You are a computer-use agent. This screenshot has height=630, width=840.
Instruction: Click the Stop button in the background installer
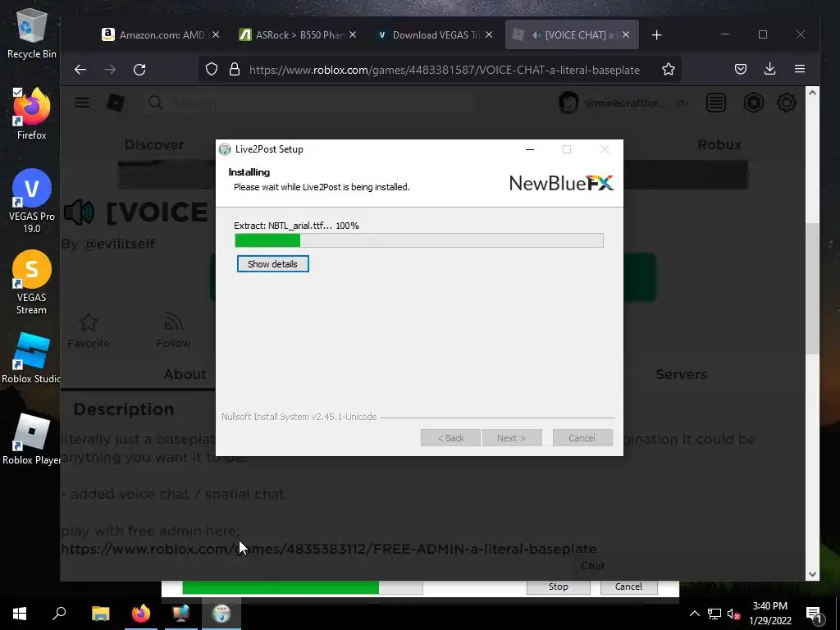558,587
